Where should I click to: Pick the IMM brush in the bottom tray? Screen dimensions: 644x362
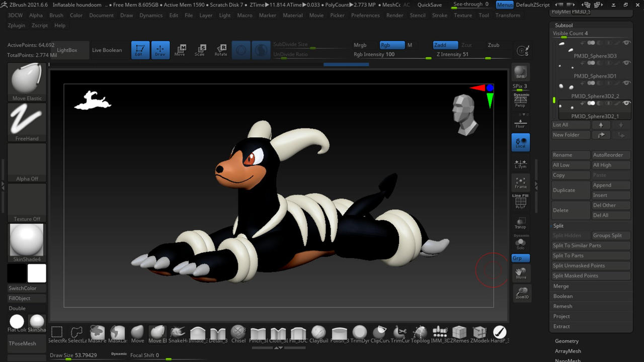tap(440, 333)
